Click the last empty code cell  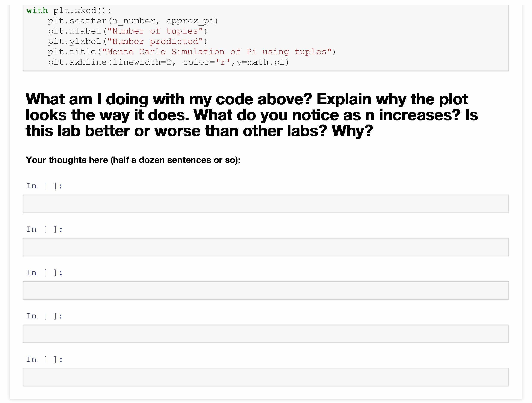pos(266,377)
